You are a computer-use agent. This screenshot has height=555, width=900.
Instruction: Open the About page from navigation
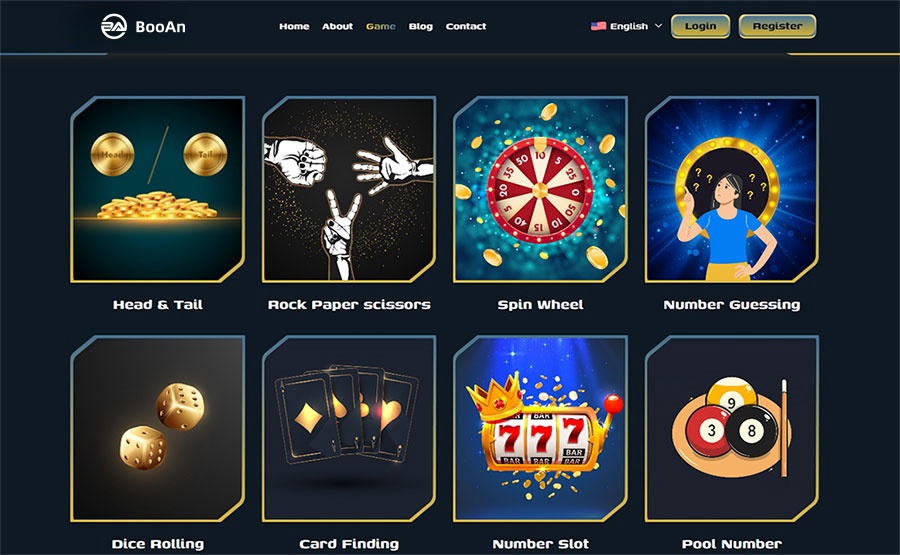(x=338, y=26)
